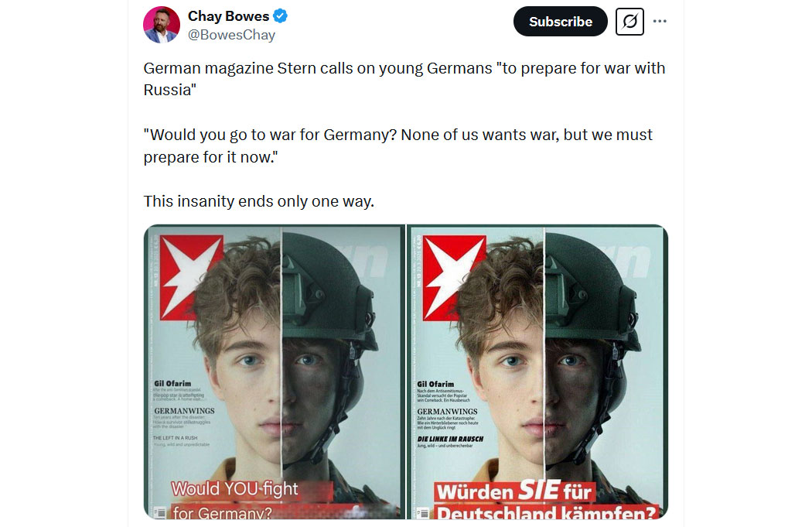812x527 pixels.
Task: Click "DIE LINKE IM RAUSCH" on the right cover
Action: tap(450, 439)
